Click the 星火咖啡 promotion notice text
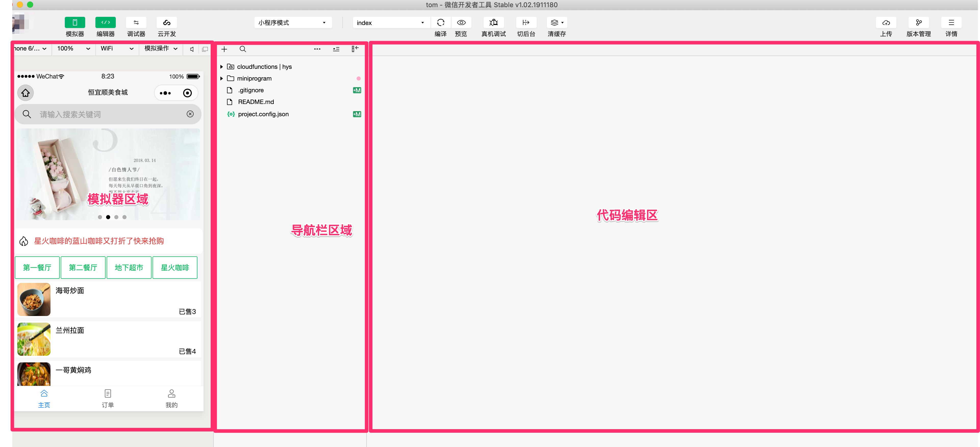 [x=99, y=241]
